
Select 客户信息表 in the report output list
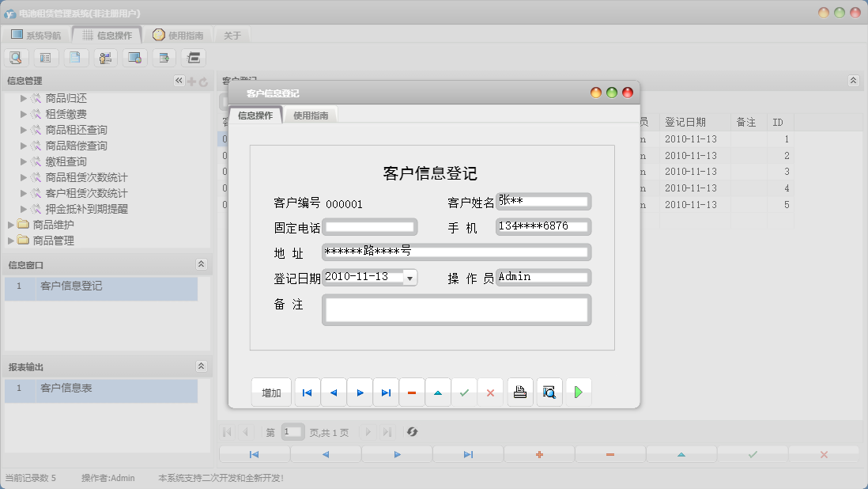(66, 388)
